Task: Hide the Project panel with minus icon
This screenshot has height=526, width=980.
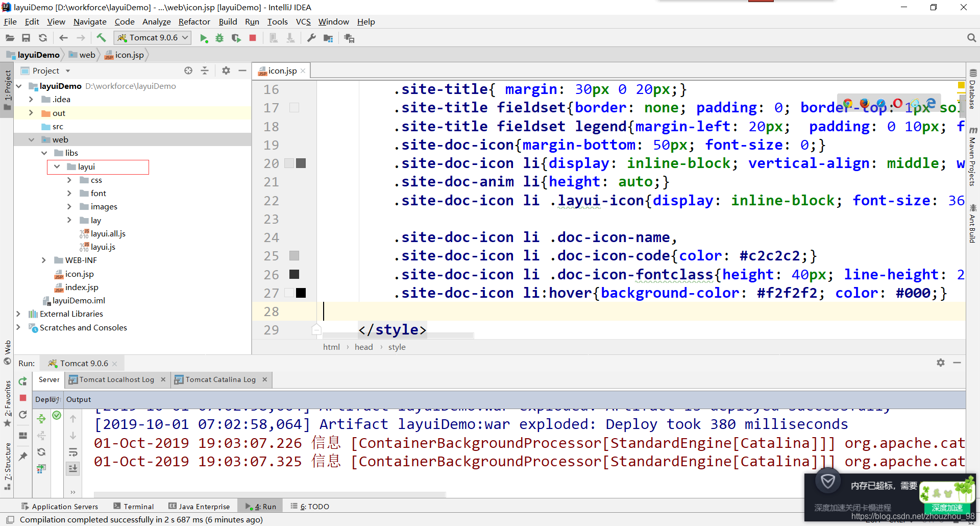Action: 242,70
